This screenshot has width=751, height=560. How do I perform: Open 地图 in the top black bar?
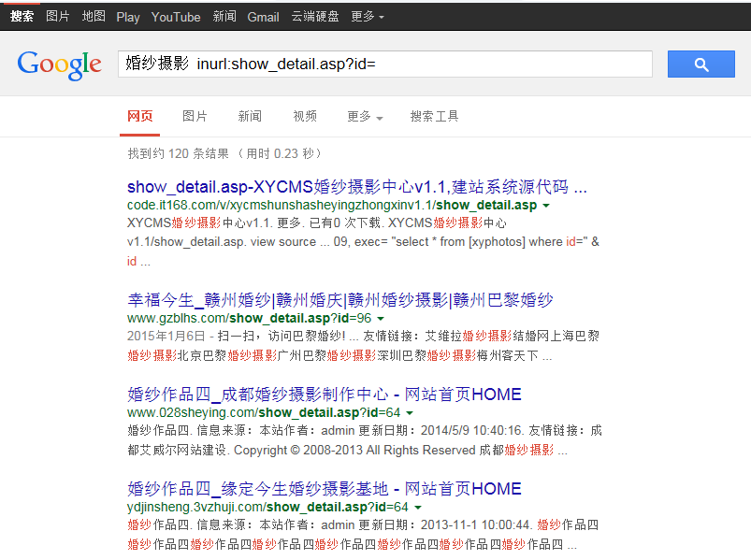(x=94, y=16)
